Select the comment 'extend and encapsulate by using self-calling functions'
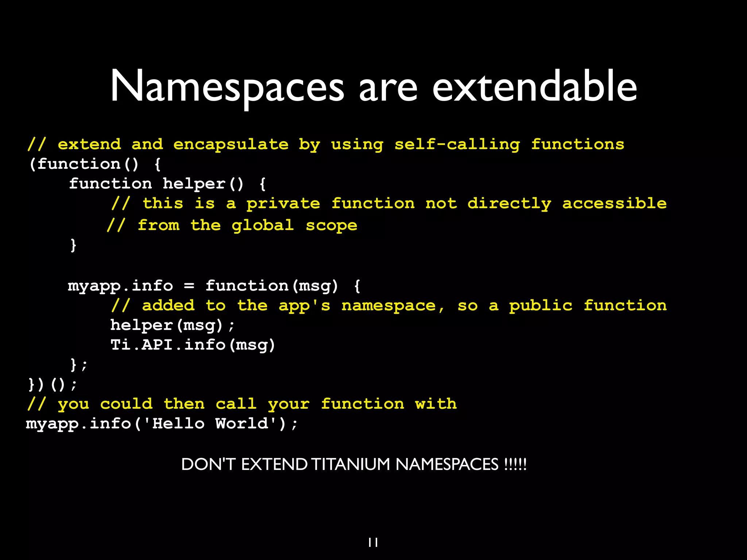The height and width of the screenshot is (560, 747). pos(326,145)
